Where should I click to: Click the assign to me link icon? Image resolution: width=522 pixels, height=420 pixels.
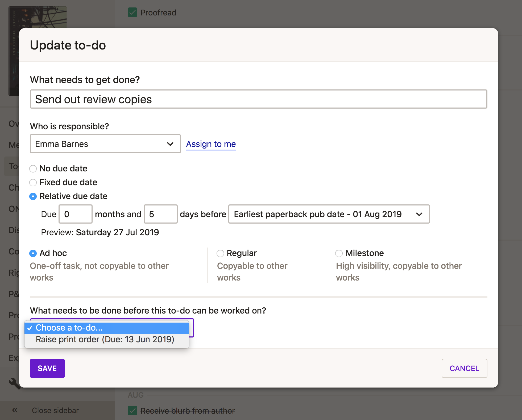211,144
